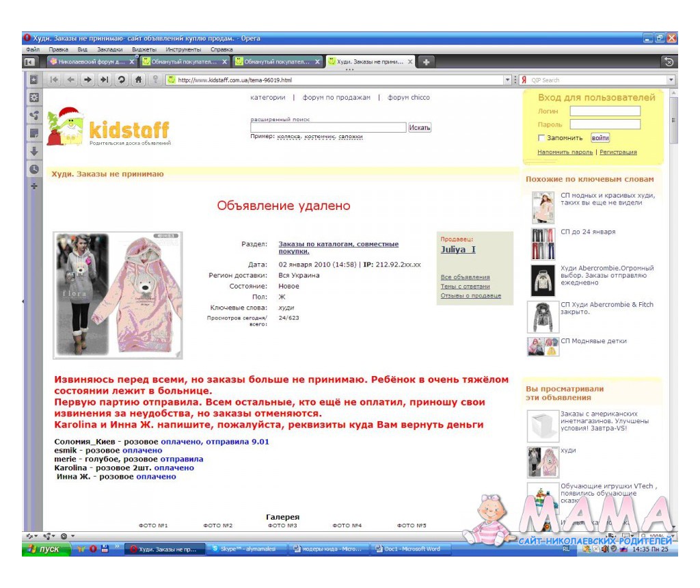Open the Инструменты menu
The image size is (700, 588).
183,49
